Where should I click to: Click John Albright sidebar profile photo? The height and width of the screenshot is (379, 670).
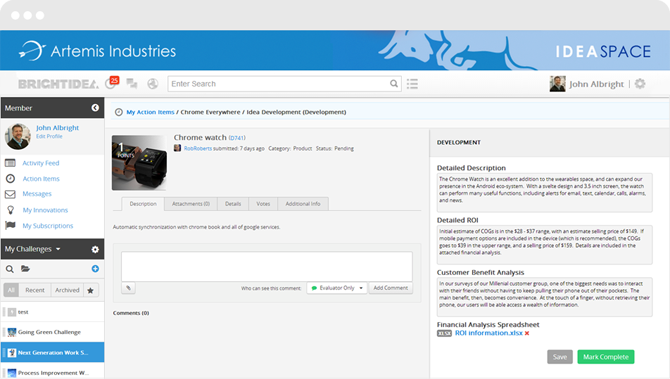tap(18, 136)
